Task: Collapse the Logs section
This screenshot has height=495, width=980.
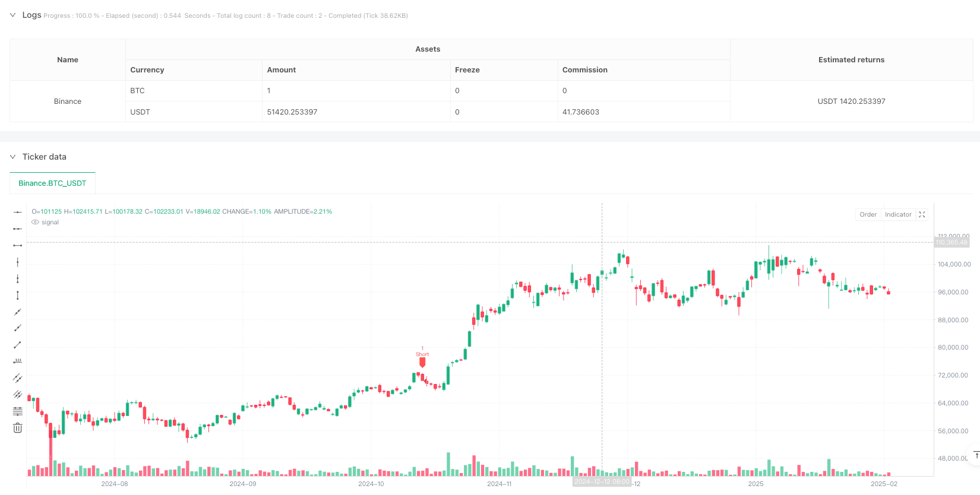Action: 12,15
